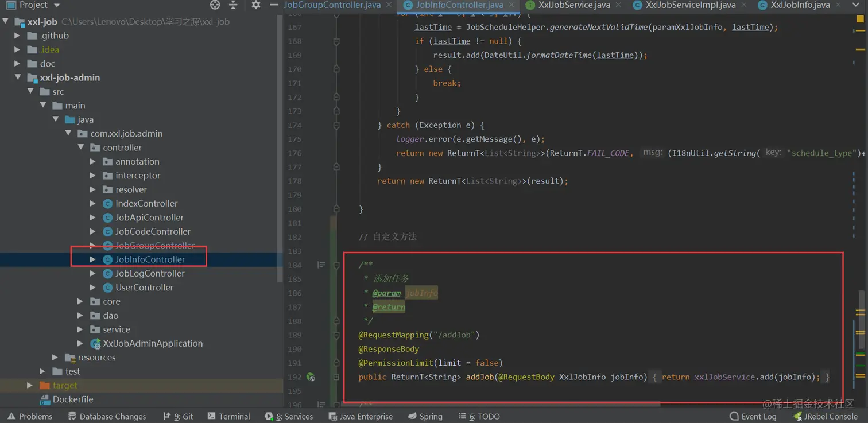Open the TODO tool window
Screen dimensions: 868x423
(x=479, y=417)
